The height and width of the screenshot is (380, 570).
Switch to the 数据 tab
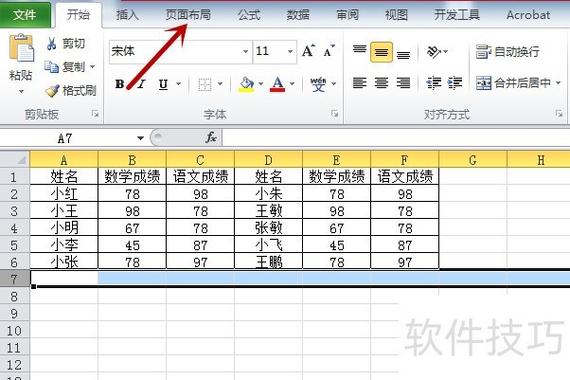(x=298, y=15)
